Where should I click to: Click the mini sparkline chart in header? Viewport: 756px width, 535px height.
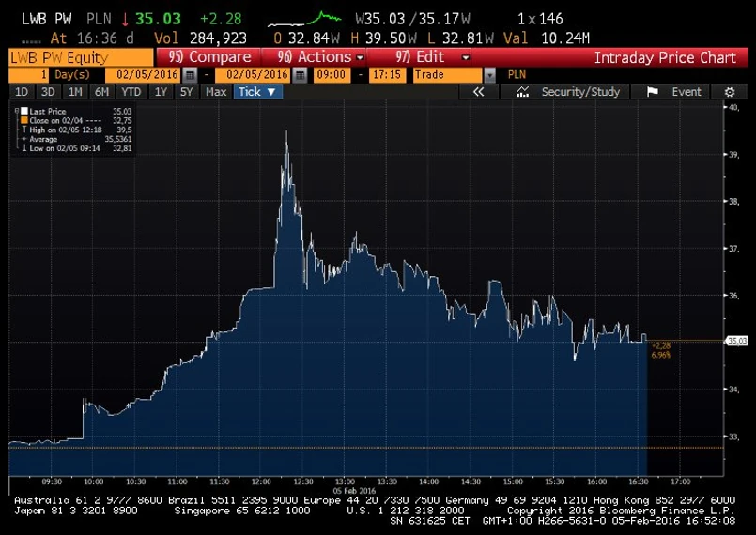click(x=304, y=20)
